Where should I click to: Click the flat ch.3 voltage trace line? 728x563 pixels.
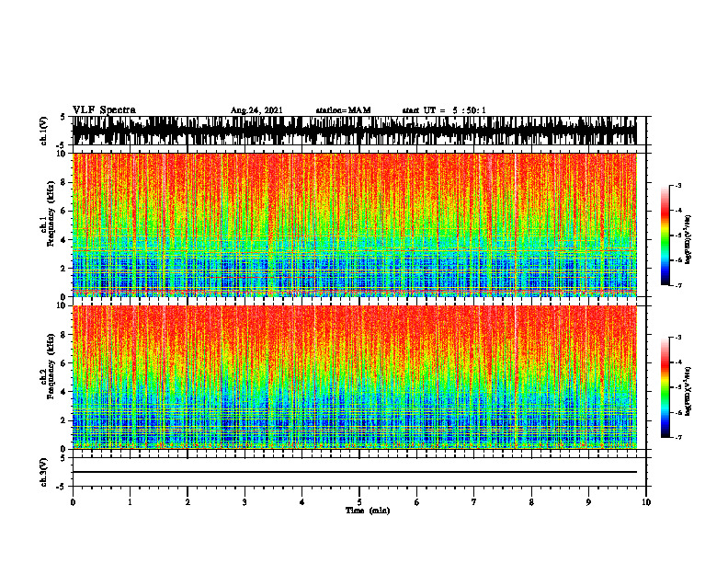tap(355, 472)
